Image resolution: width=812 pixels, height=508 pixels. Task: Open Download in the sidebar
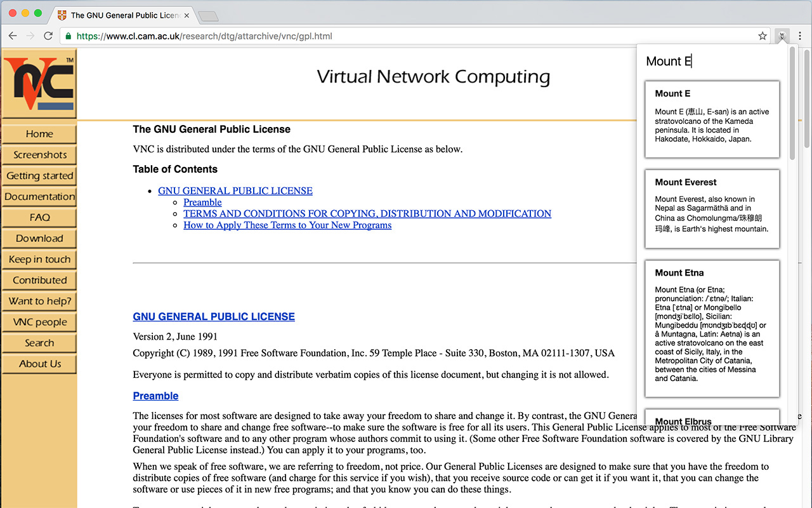[39, 238]
